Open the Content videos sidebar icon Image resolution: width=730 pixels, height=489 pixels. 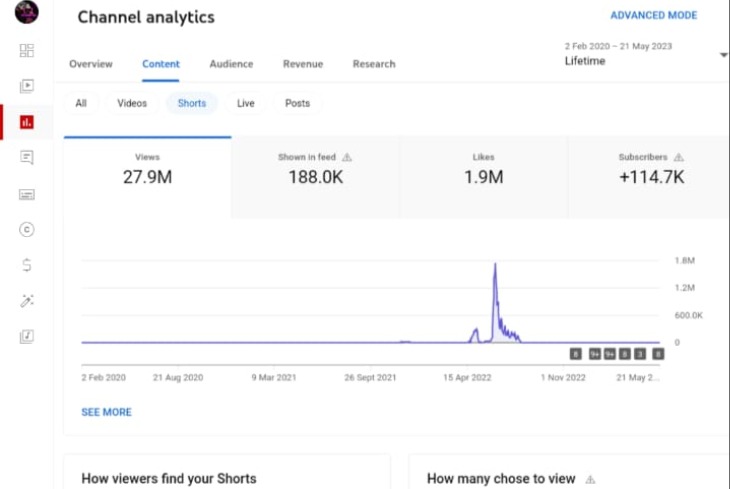[x=27, y=86]
